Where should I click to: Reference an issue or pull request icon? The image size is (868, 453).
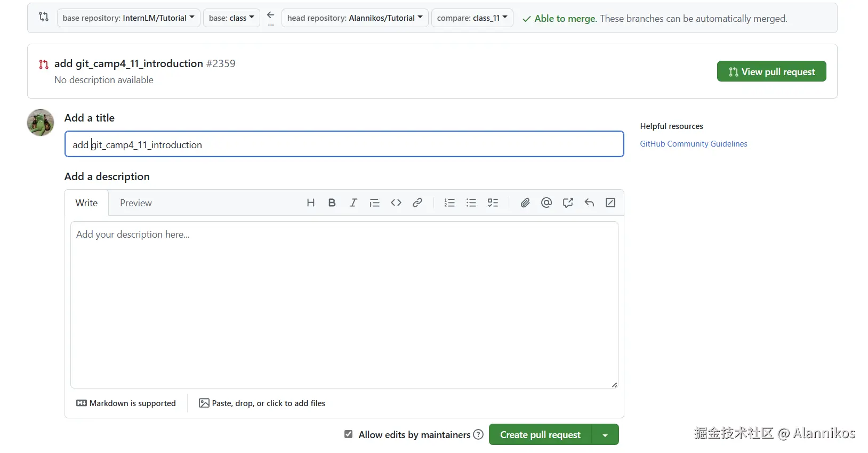tap(568, 203)
